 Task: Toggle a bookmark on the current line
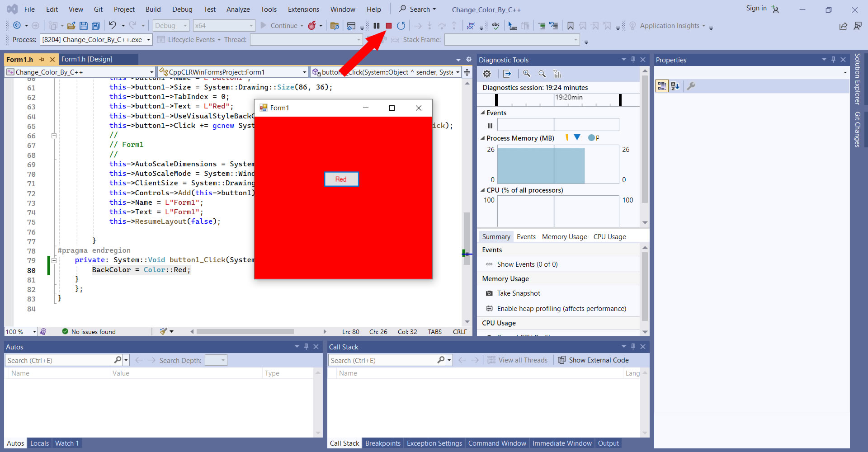(x=571, y=26)
